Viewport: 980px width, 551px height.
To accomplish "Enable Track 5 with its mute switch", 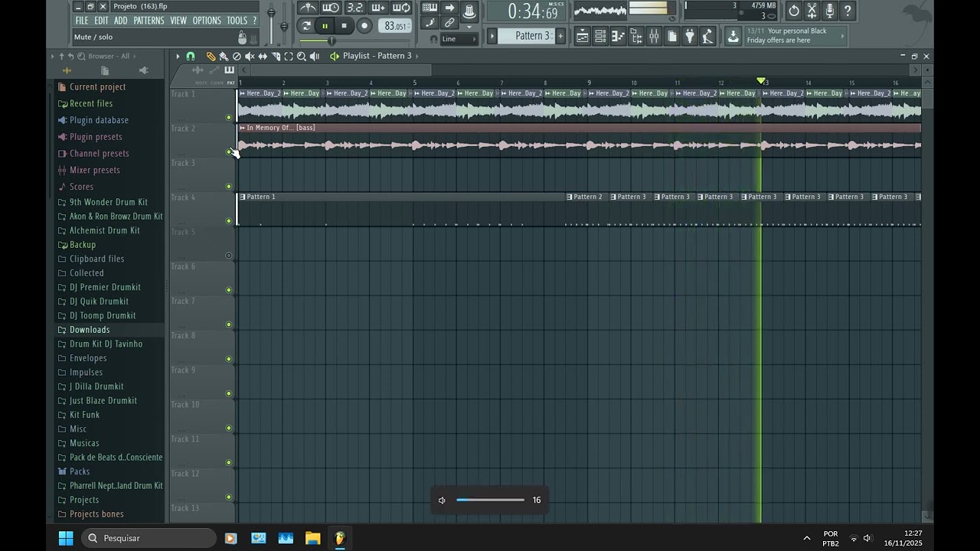I will point(228,256).
